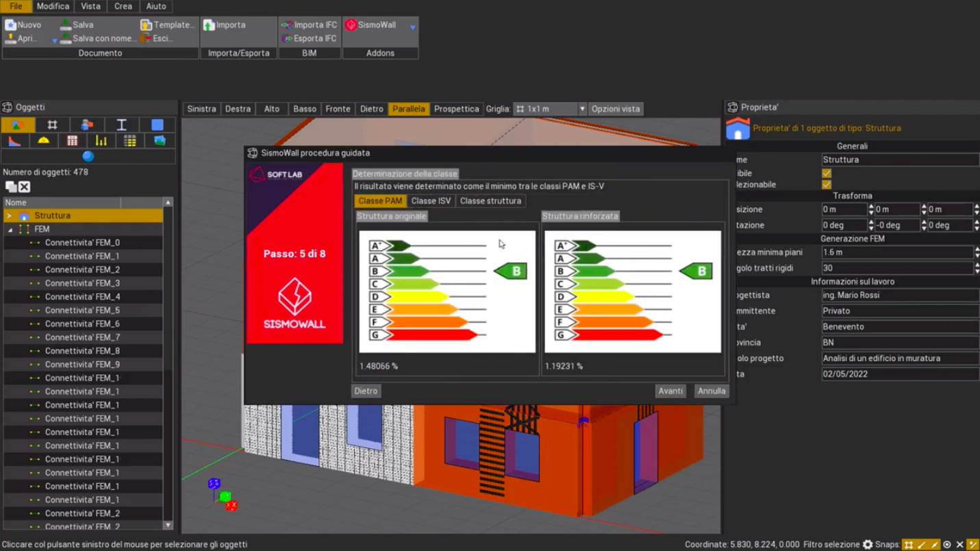Switch to the Fronte view

(x=338, y=109)
